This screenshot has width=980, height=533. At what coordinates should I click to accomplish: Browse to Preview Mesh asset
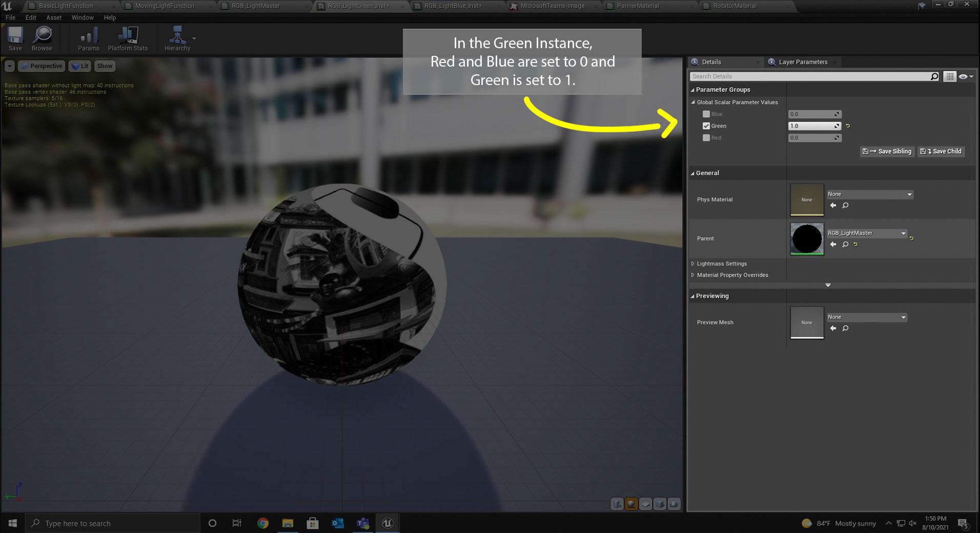[845, 329]
